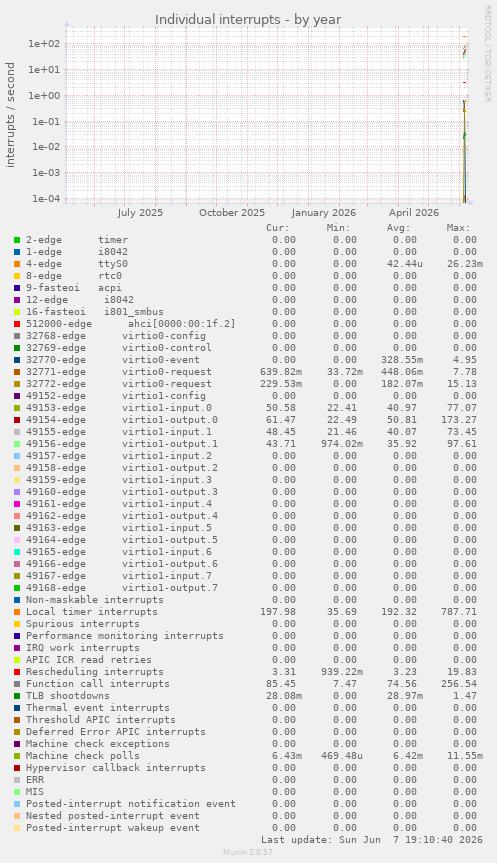Click the swatch beside 49153-edge virtio1-input.0
This screenshot has height=863, width=497.
point(17,408)
